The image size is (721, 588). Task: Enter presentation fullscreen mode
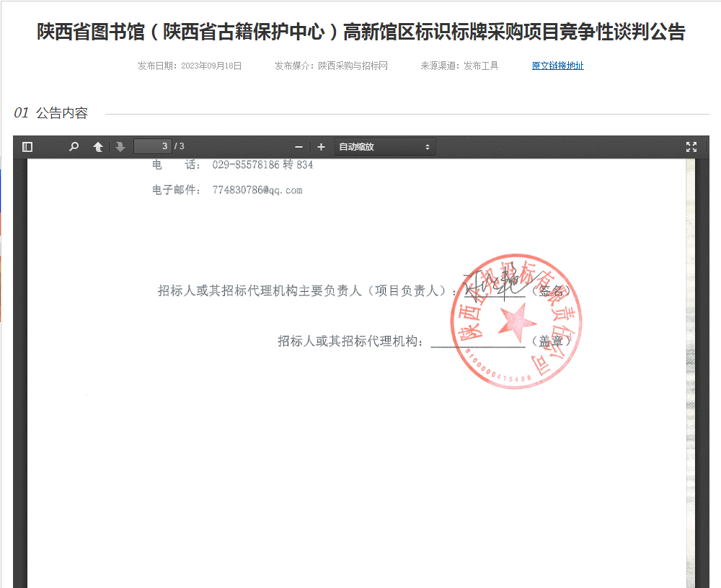691,147
